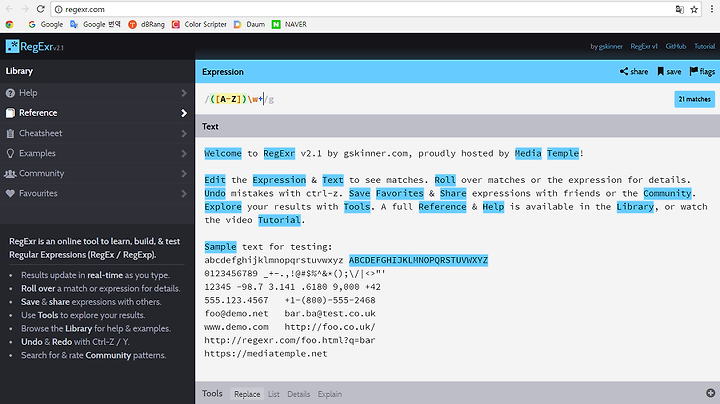This screenshot has width=720, height=404.
Task: Open the Tutorial header link
Action: [x=704, y=46]
